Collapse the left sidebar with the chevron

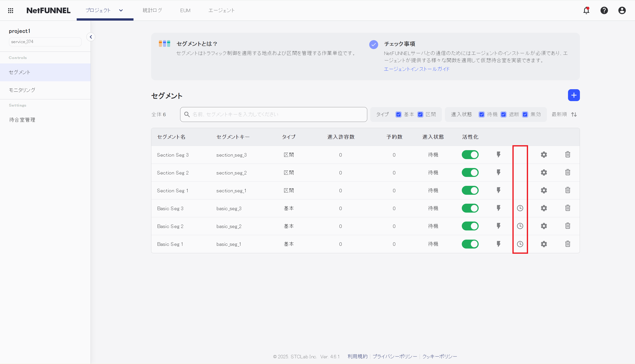91,37
